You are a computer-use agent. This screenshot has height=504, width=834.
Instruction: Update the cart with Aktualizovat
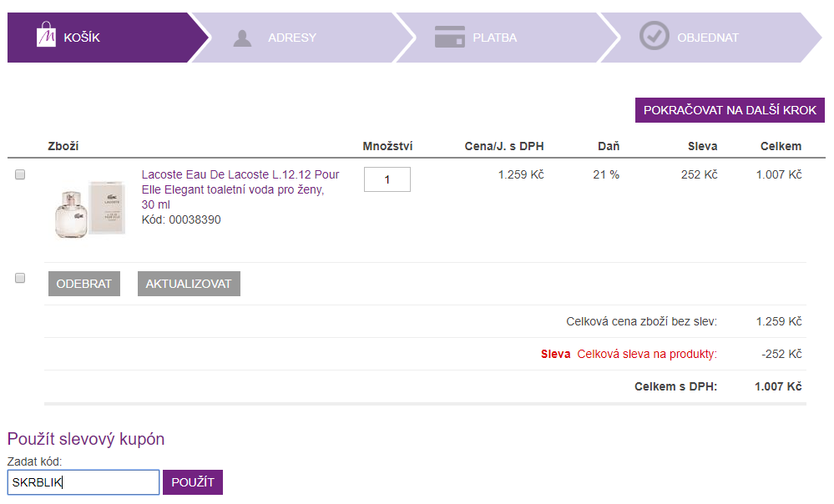189,284
